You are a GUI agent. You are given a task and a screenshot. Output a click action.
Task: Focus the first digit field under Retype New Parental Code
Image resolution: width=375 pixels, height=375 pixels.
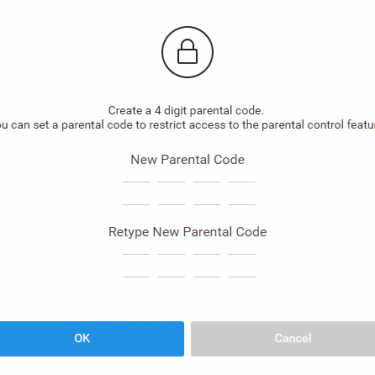point(136,266)
